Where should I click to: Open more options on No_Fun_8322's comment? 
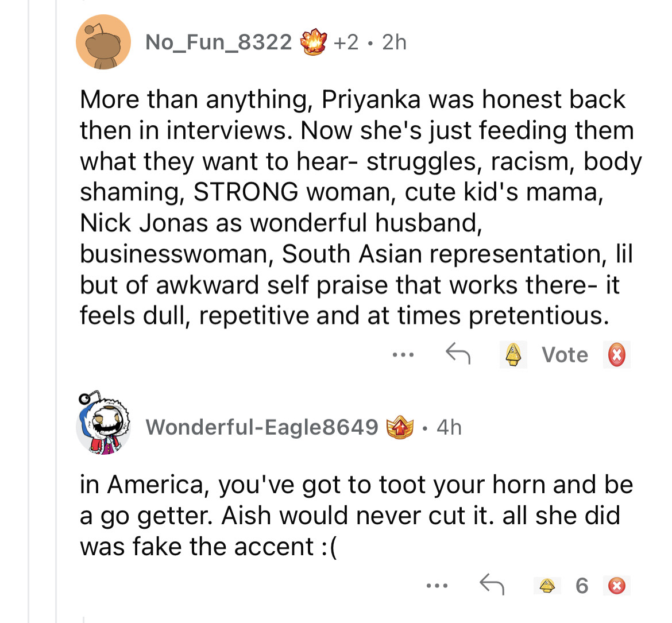[x=403, y=355]
